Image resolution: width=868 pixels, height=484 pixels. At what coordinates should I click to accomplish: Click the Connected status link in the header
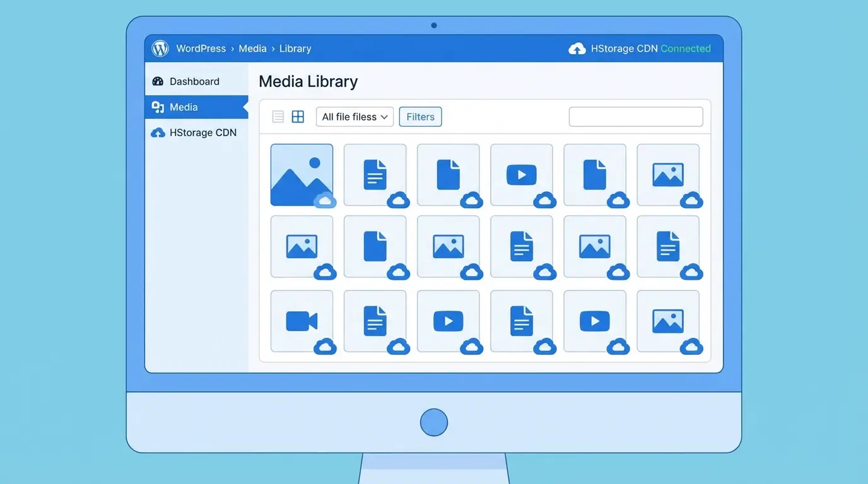pos(686,48)
